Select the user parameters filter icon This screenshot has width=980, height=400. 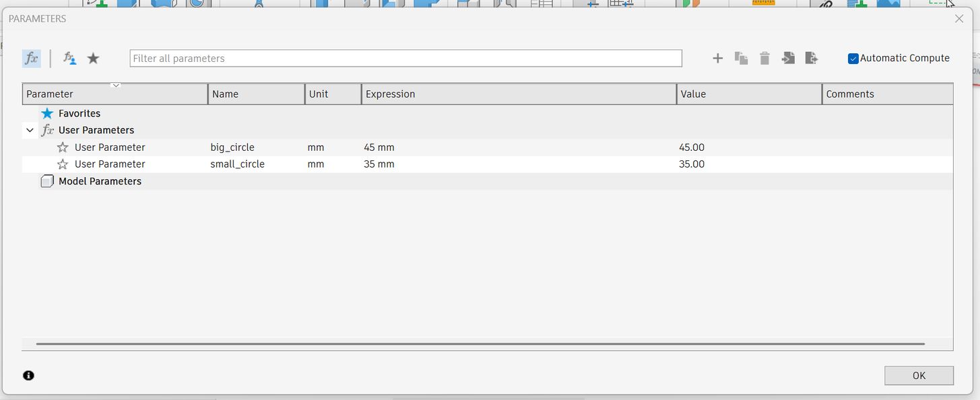tap(69, 59)
